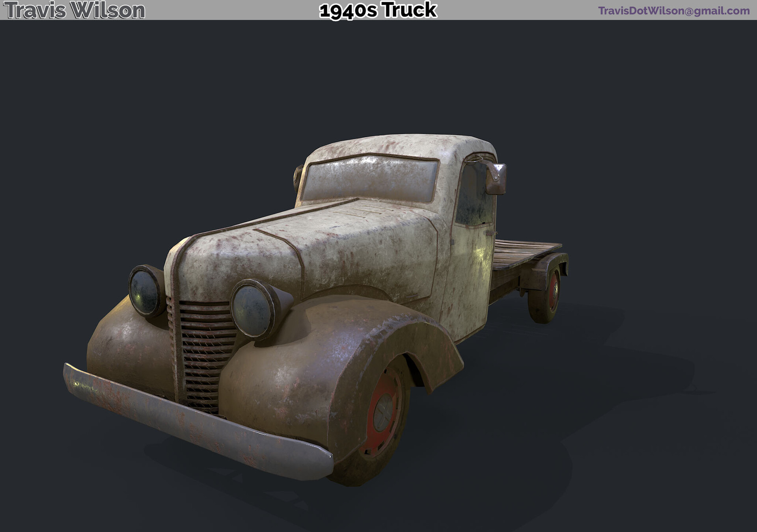Click the rear fender over the back wheel
Image resolution: width=757 pixels, height=532 pixels.
point(554,260)
